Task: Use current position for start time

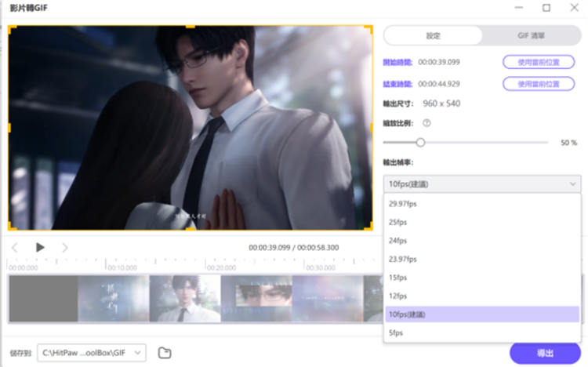Action: (x=532, y=61)
